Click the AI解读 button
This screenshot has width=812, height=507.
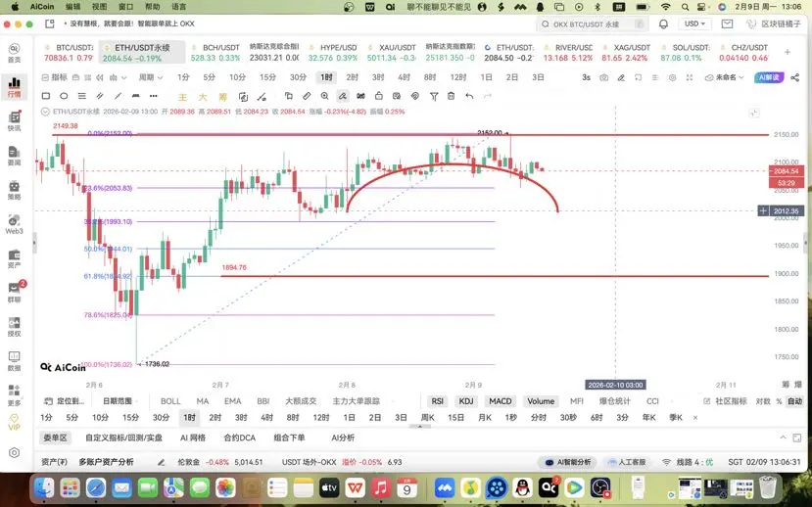click(769, 77)
